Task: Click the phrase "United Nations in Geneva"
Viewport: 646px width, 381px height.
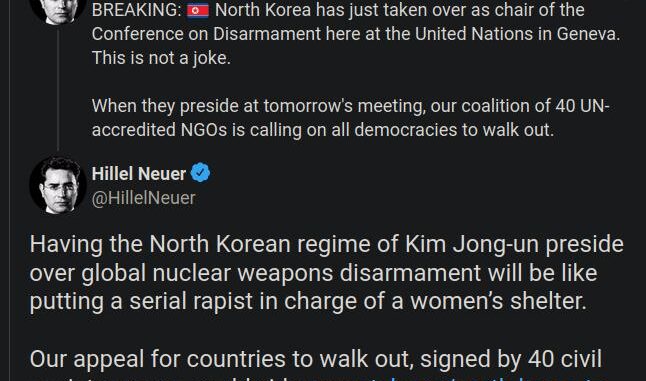Action: (517, 34)
